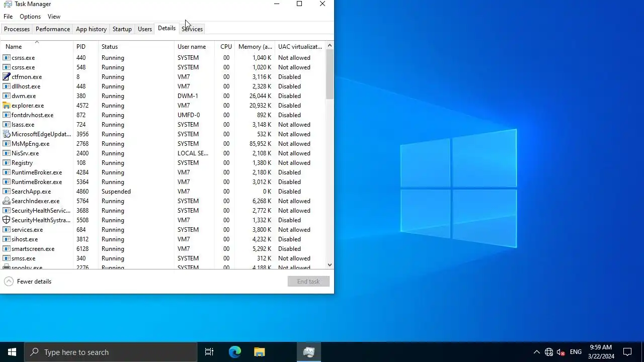
Task: Sort by the PID column header
Action: coord(86,47)
